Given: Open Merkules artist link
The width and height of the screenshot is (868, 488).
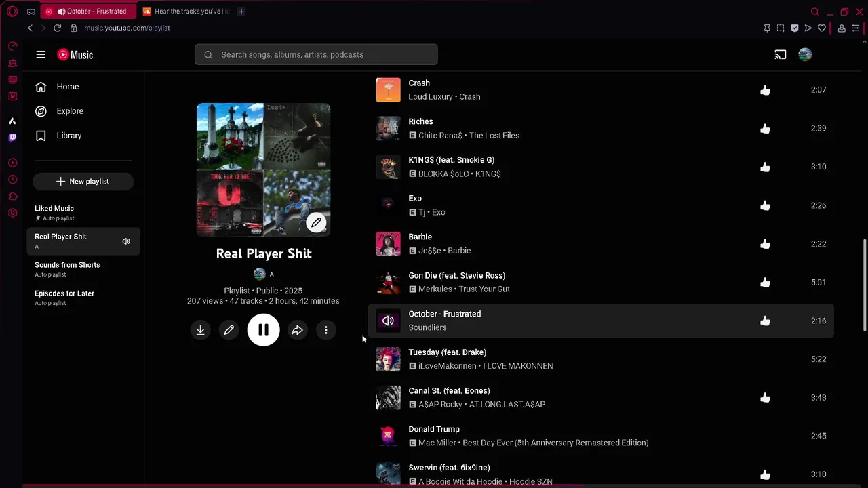Looking at the screenshot, I should click(435, 289).
